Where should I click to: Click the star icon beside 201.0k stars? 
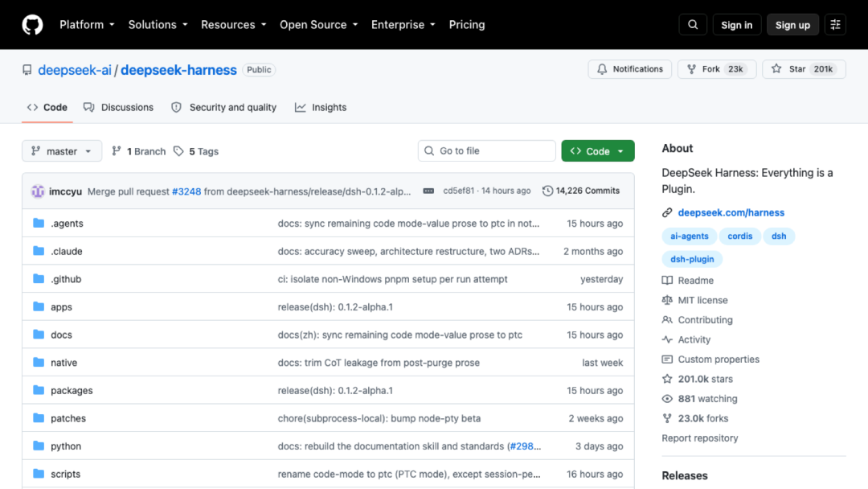[x=667, y=379]
